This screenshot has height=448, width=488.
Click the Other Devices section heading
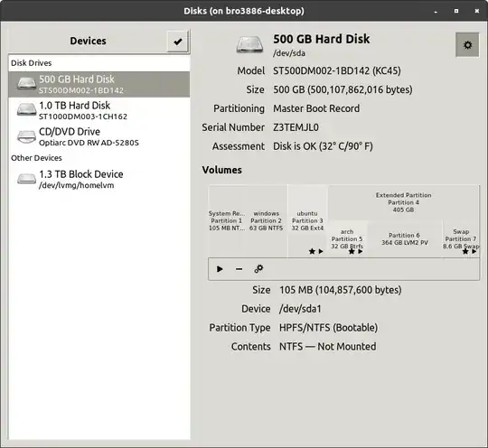pyautogui.click(x=36, y=158)
